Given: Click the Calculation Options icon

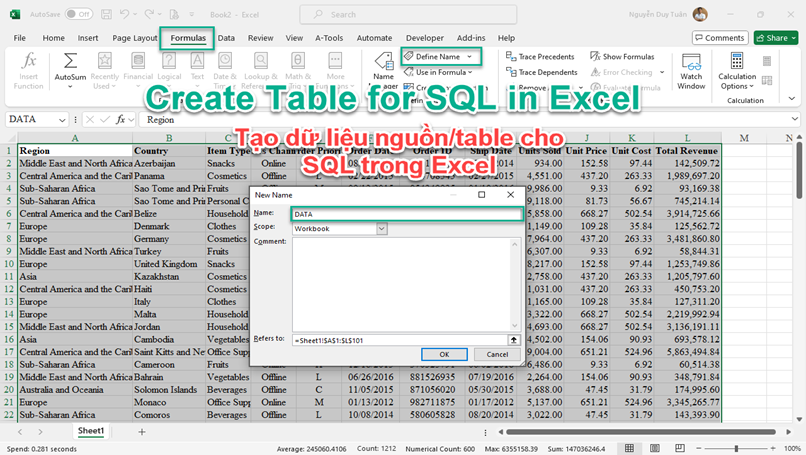Looking at the screenshot, I should click(x=737, y=61).
